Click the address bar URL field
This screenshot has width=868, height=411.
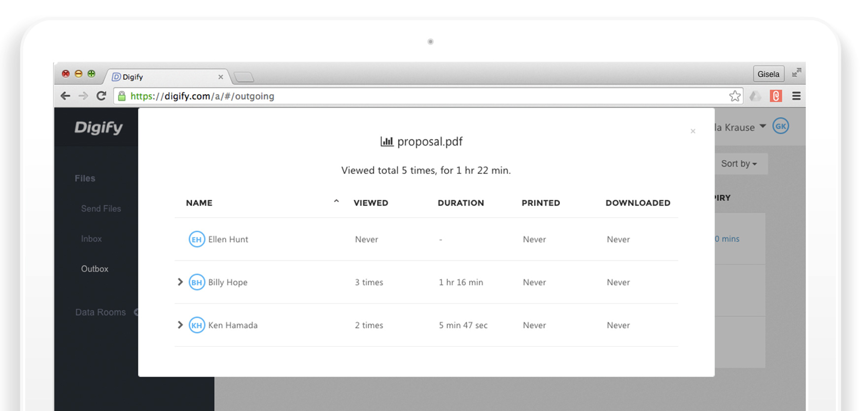394,96
